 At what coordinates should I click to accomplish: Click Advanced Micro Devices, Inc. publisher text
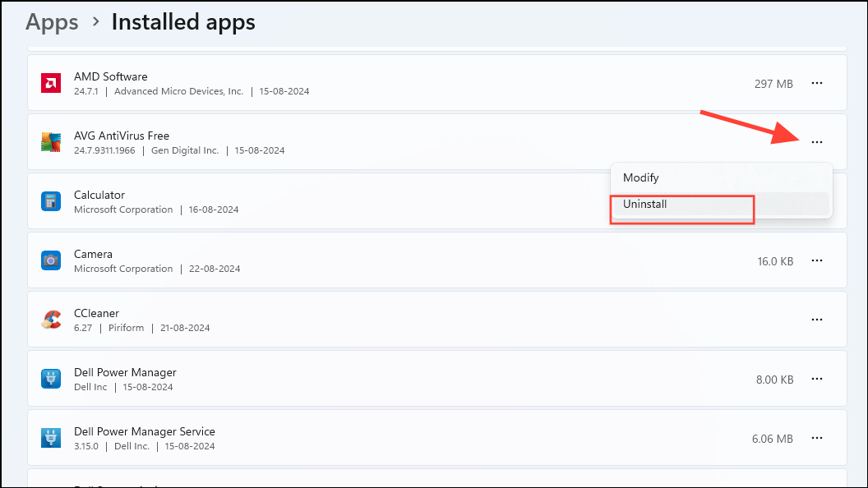pos(179,91)
